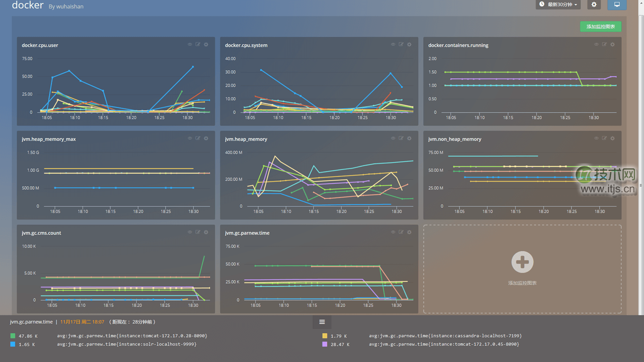The height and width of the screenshot is (362, 644).
Task: Click the 28.47 K legend value
Action: (340, 345)
